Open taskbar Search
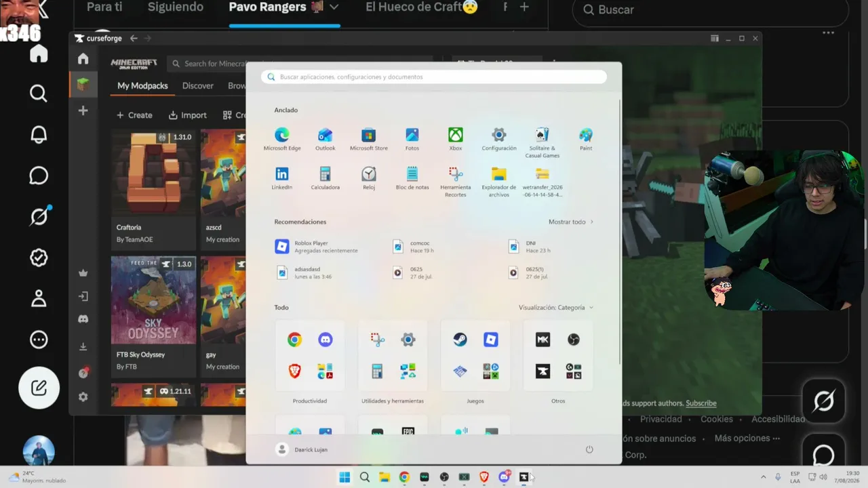 tap(365, 477)
